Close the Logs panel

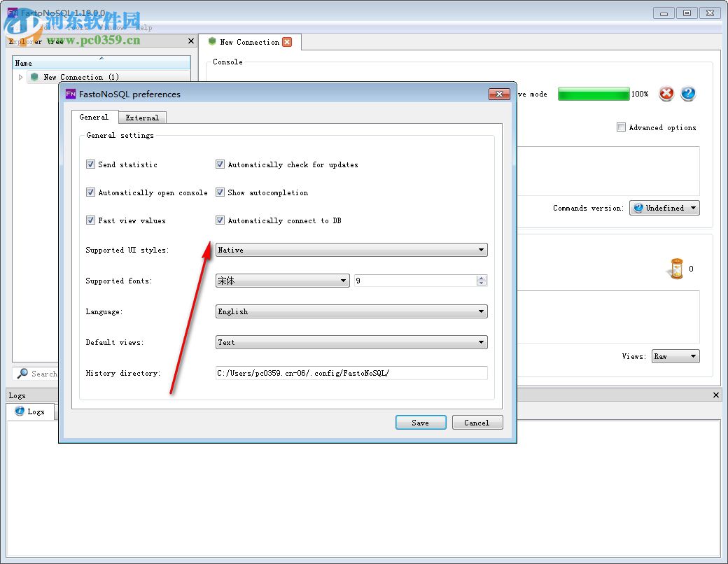716,395
